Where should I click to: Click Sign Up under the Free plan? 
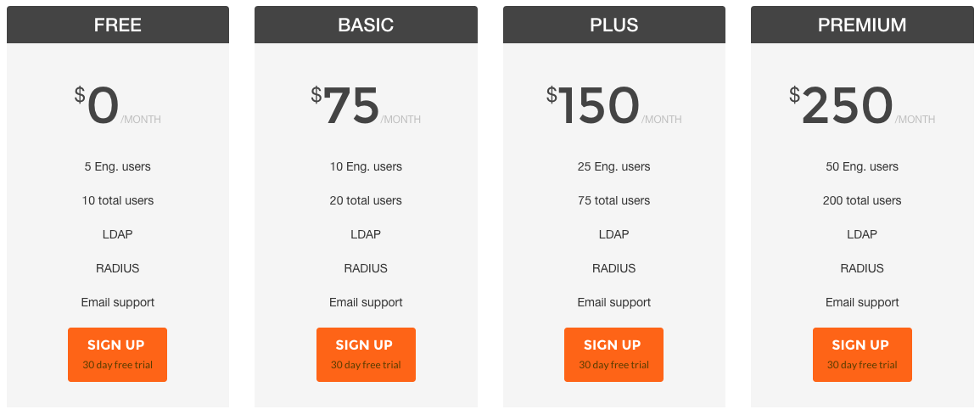click(117, 355)
